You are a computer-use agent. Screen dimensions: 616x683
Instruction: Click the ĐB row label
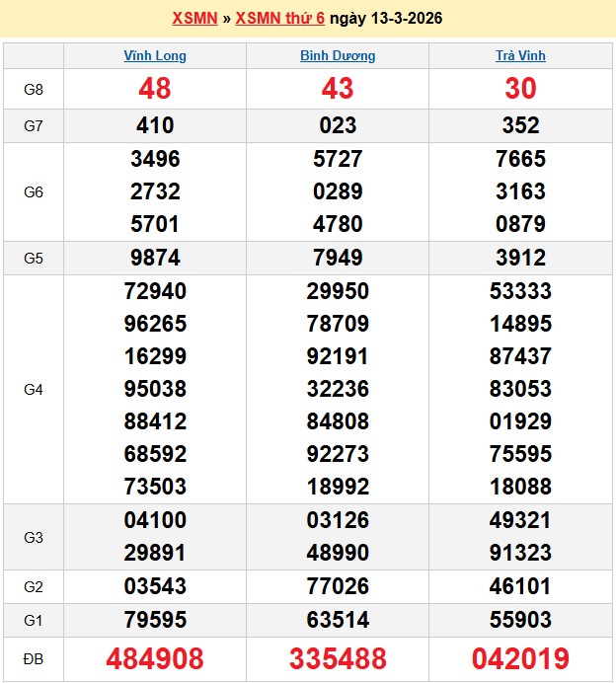(34, 658)
